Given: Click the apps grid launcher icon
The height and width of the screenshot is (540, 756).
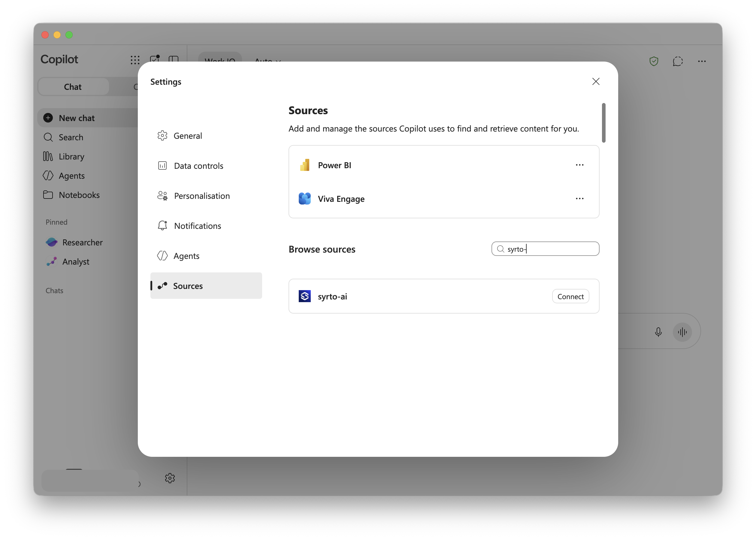Looking at the screenshot, I should 135,60.
